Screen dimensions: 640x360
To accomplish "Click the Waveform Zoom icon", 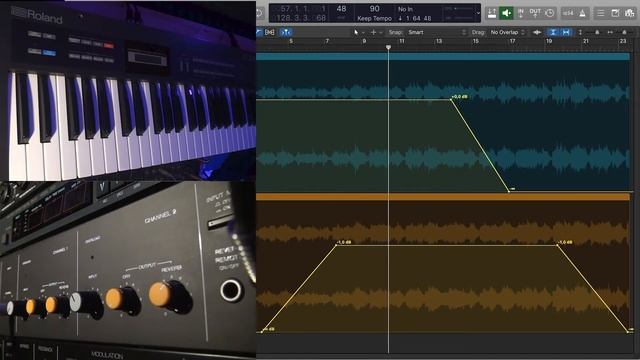I will (537, 32).
